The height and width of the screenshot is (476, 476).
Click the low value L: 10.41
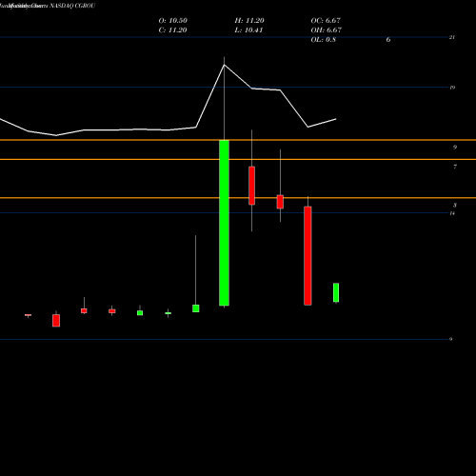(x=248, y=30)
